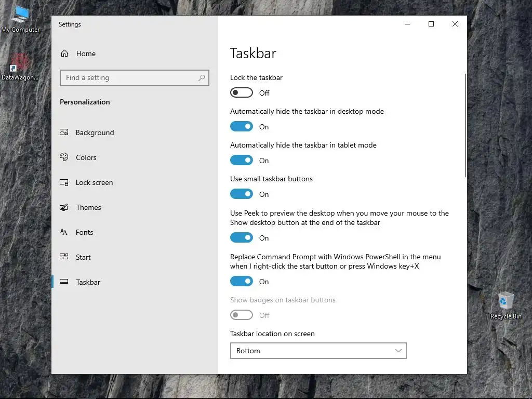Toggle Use Peek to preview desktop
532x399 pixels.
coord(241,237)
